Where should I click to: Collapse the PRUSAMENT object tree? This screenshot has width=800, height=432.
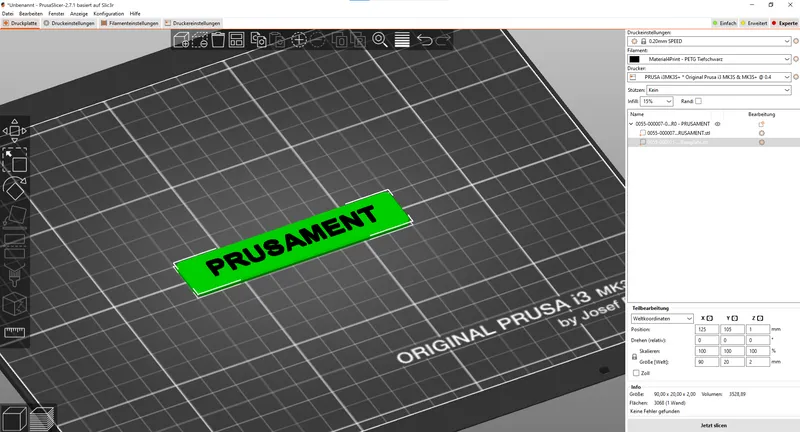click(631, 124)
